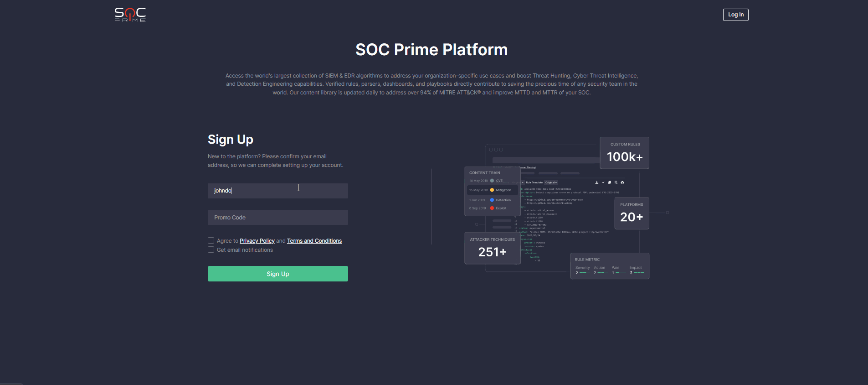Image resolution: width=868 pixels, height=385 pixels.
Task: Click the checkmark icon in the rule toolbar
Action: coord(603,182)
